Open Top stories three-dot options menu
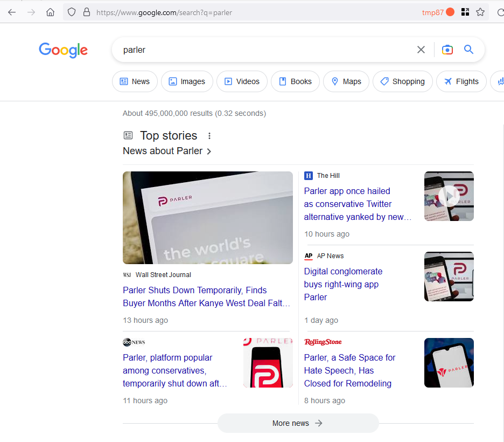Viewport: 504px width, 442px height. click(209, 136)
